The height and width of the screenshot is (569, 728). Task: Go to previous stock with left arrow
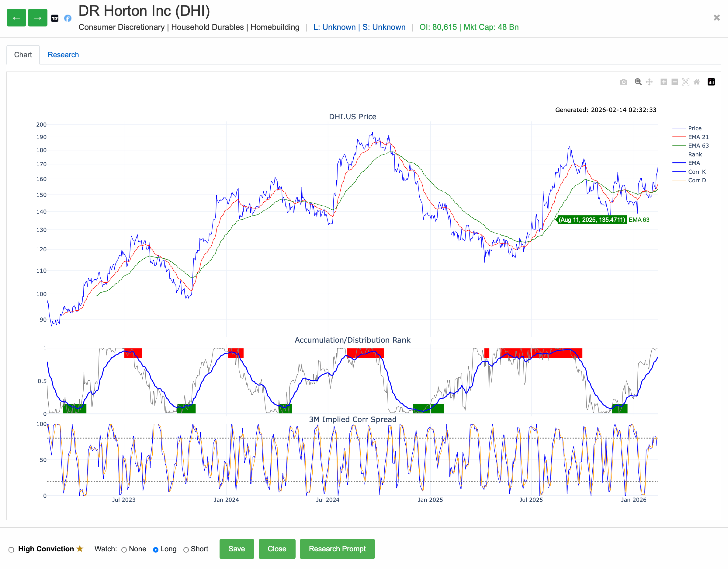[x=16, y=18]
